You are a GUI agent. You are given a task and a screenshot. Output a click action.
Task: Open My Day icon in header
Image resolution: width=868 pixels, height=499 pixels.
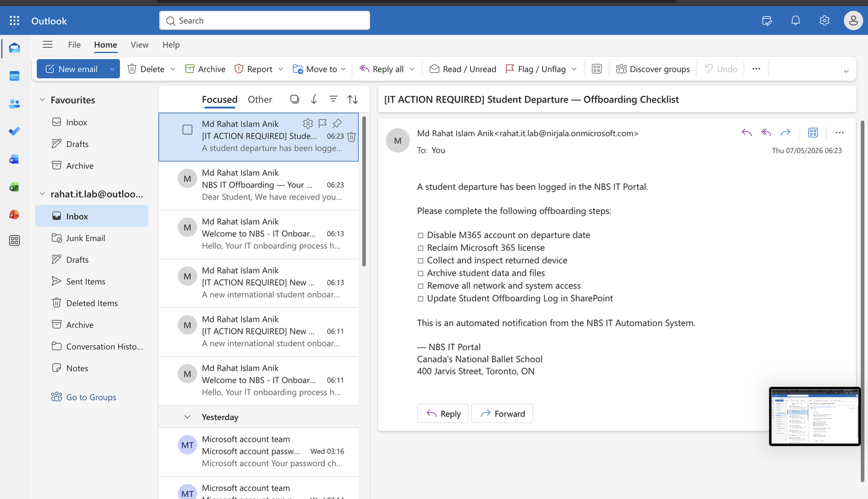pos(767,20)
